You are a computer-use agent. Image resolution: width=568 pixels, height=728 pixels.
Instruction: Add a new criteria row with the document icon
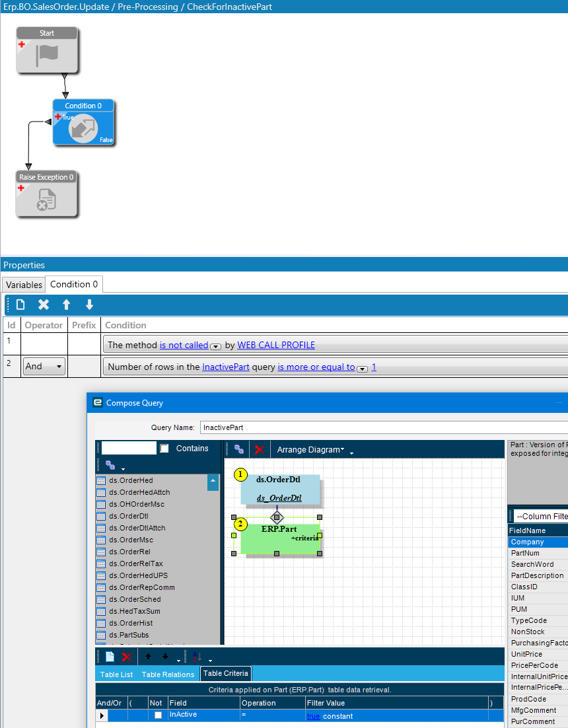pos(110,656)
